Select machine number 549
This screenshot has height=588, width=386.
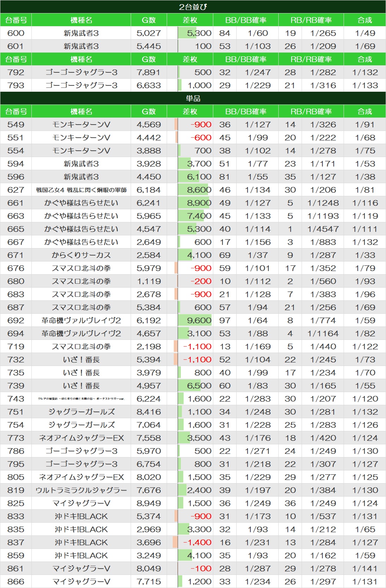tap(16, 125)
